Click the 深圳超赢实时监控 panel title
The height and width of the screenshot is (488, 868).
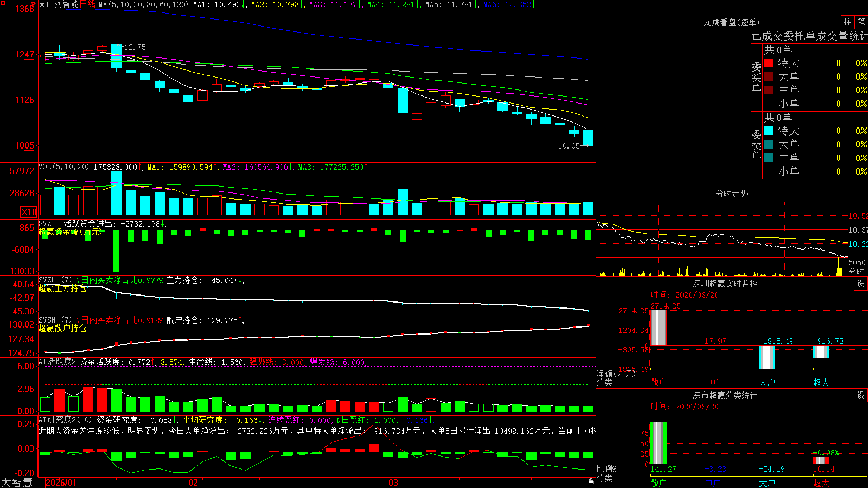[725, 284]
